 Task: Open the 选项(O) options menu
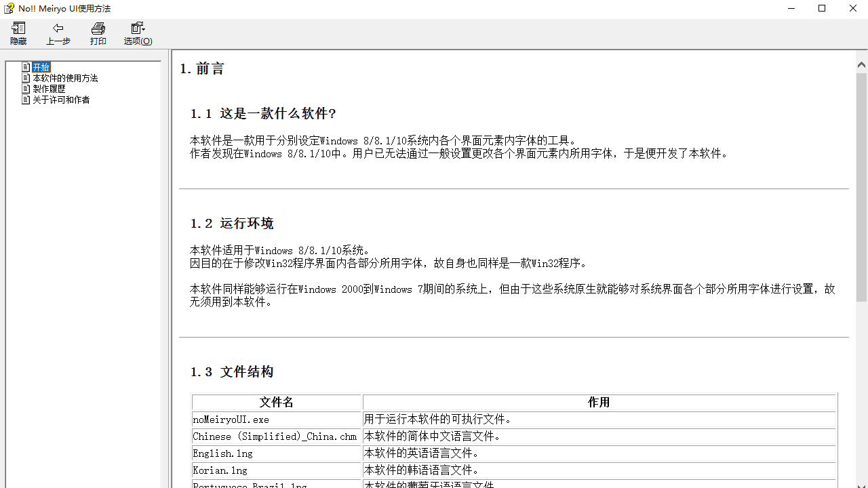click(x=138, y=33)
